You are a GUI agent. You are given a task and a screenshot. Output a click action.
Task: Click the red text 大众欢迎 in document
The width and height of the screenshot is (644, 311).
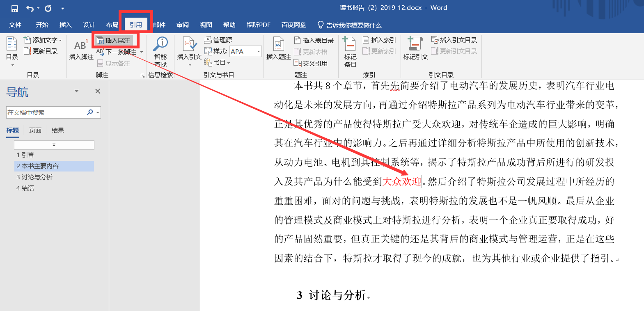(402, 181)
